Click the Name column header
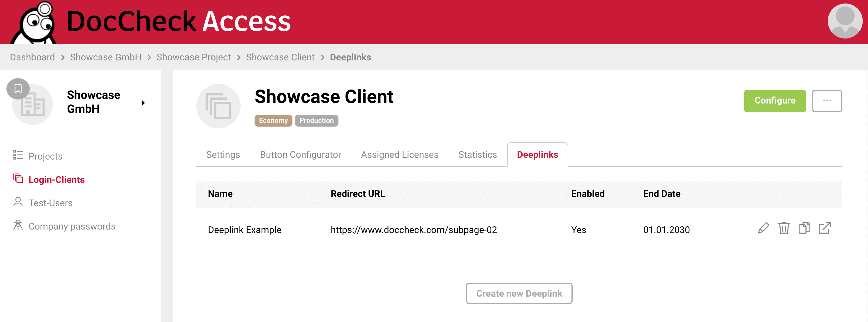 coord(220,194)
